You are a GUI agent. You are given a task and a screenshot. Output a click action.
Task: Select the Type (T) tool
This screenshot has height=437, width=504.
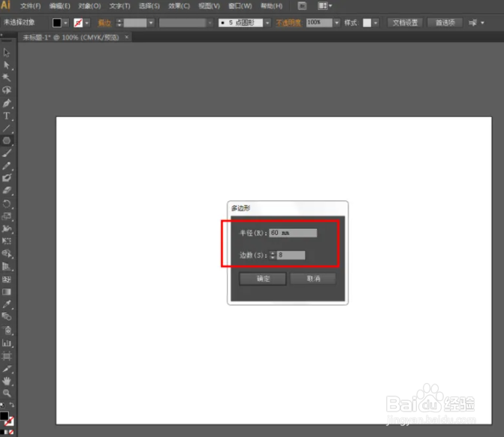click(x=7, y=116)
